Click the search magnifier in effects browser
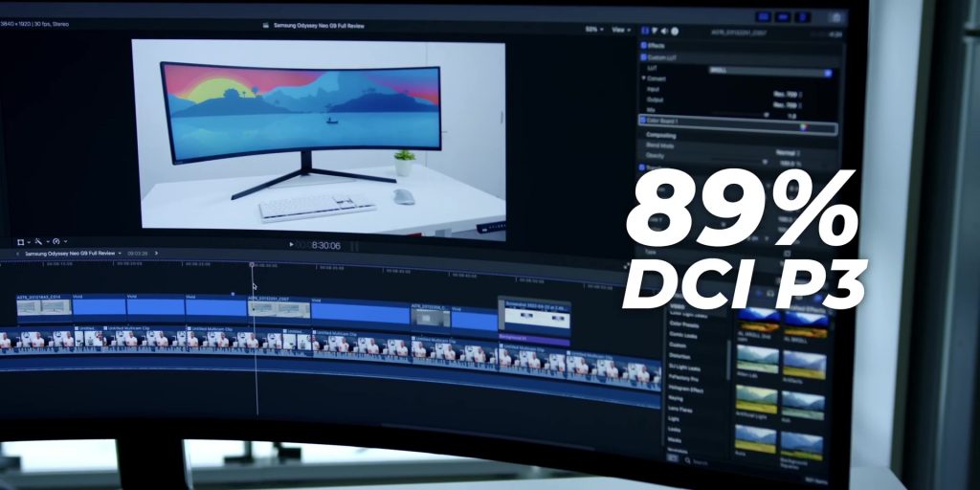This screenshot has height=490, width=980. pyautogui.click(x=687, y=460)
